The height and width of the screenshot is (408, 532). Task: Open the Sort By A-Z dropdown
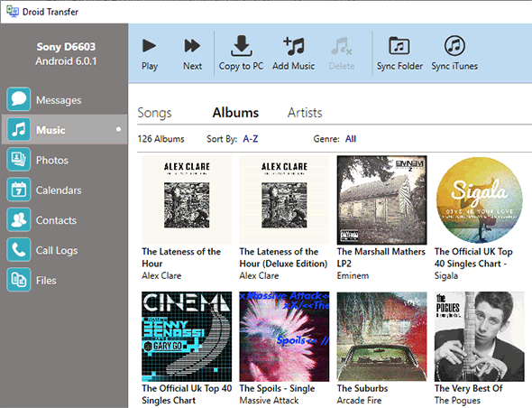tap(251, 139)
